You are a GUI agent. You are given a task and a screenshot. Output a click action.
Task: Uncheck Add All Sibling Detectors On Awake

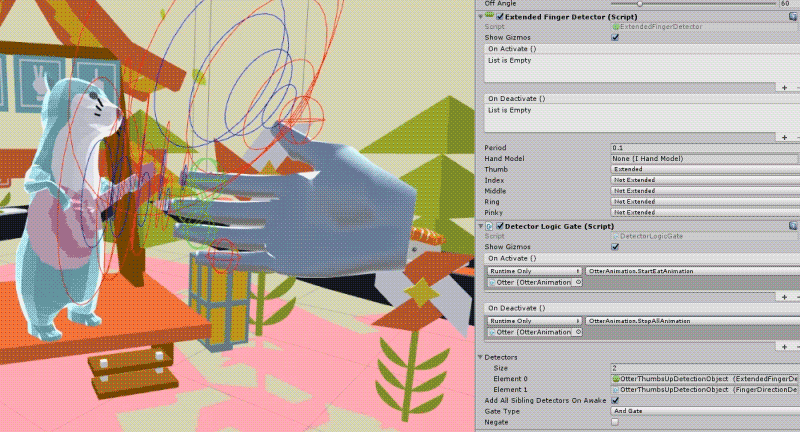[x=615, y=400]
